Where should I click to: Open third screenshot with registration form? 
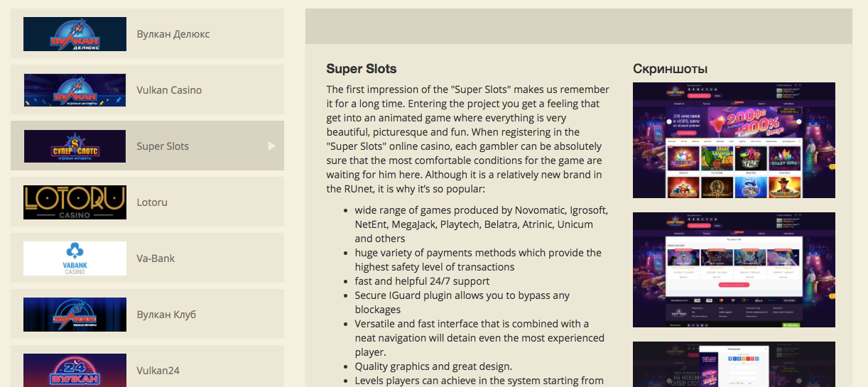734,364
